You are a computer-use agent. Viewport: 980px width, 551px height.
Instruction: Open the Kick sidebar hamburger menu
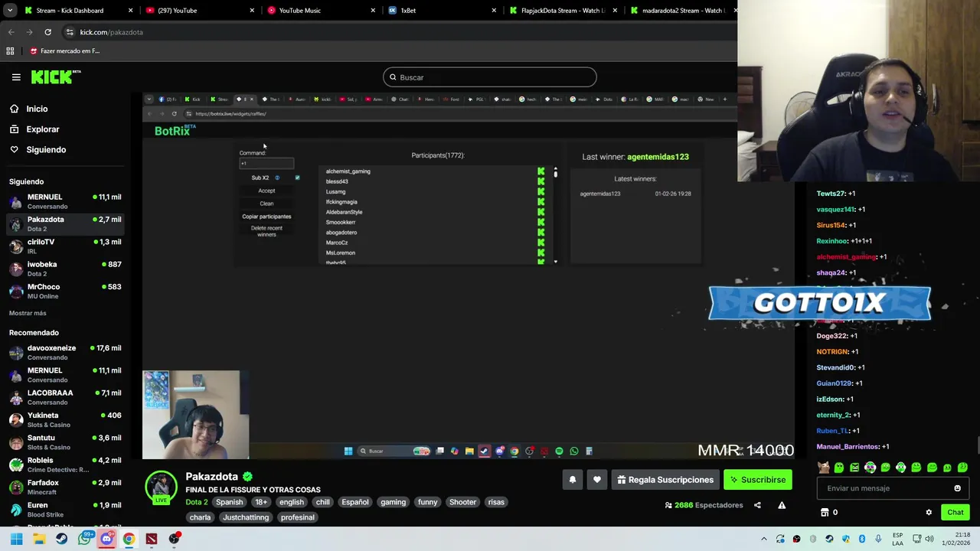16,77
